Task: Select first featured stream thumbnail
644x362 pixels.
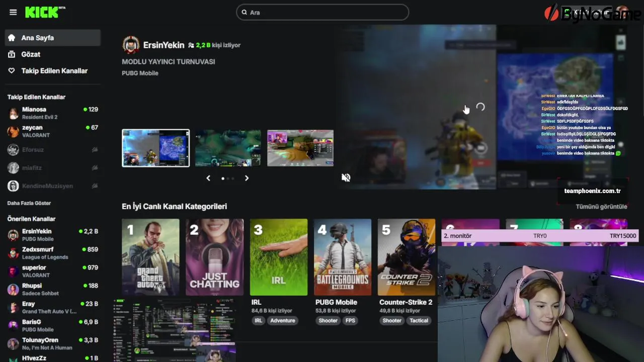Action: click(156, 148)
